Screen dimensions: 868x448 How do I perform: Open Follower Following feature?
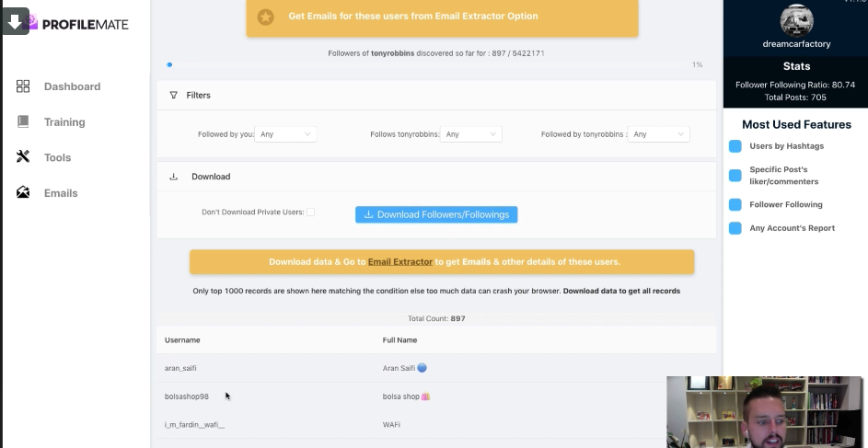[786, 204]
